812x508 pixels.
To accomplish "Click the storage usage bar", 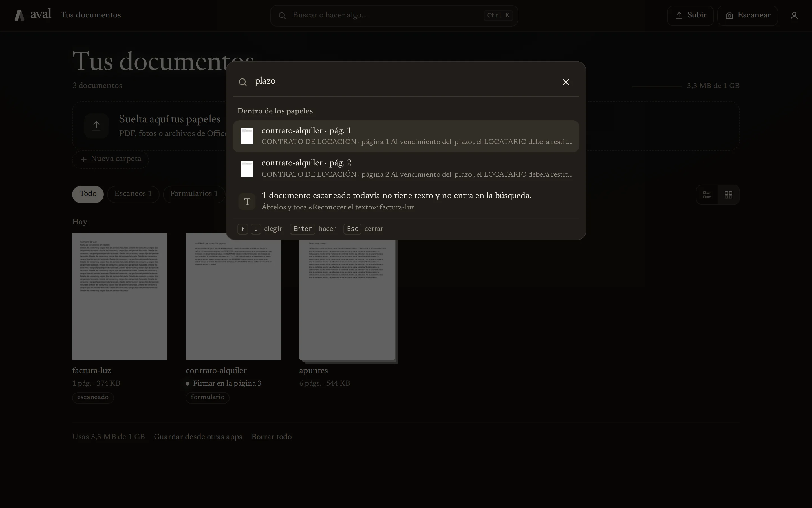I will [657, 86].
